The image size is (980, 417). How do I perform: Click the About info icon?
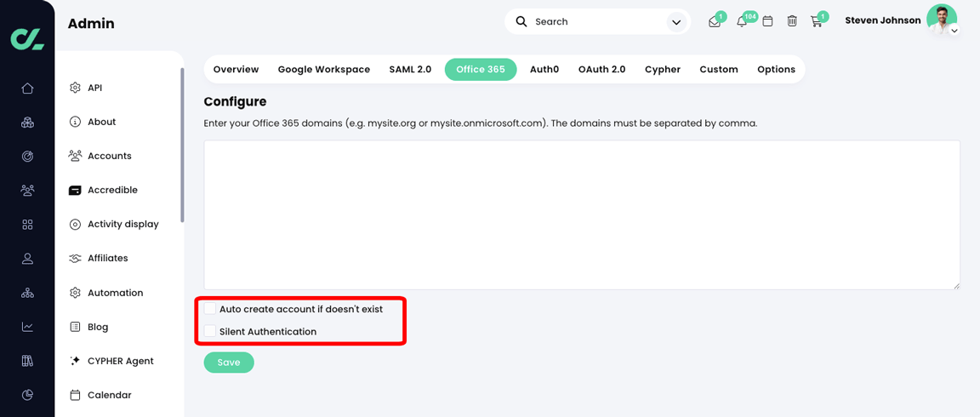click(x=75, y=122)
